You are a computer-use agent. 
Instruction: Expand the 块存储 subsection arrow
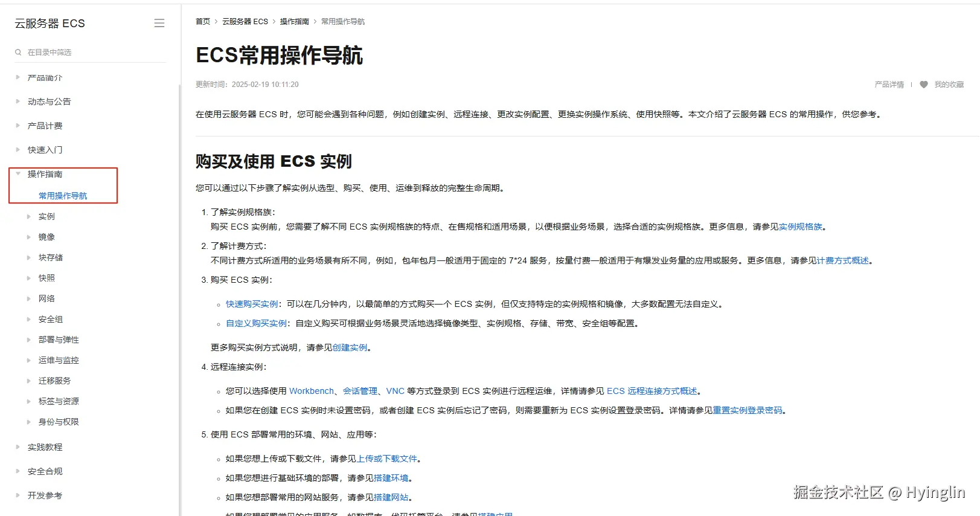point(28,257)
